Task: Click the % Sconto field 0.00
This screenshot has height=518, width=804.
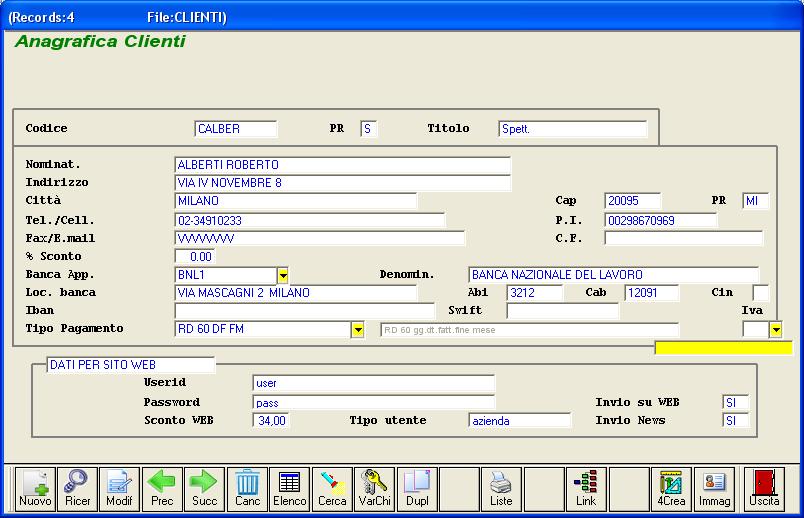Action: point(195,257)
